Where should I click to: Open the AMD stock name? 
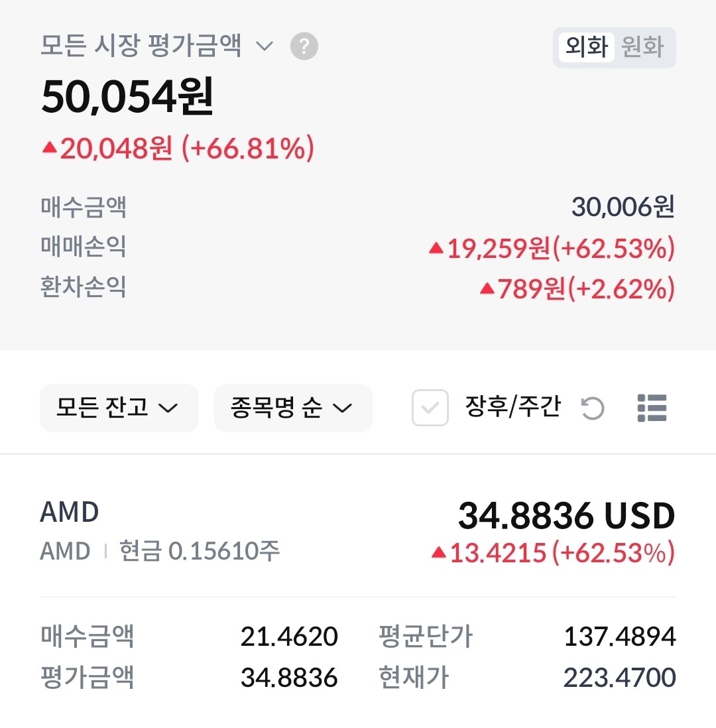point(70,513)
